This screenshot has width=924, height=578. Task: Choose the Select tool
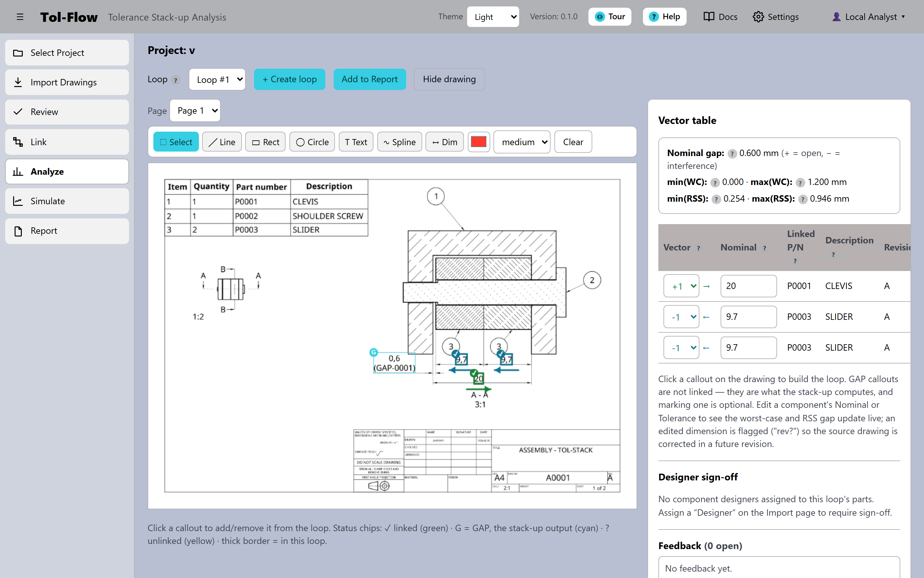coord(176,142)
